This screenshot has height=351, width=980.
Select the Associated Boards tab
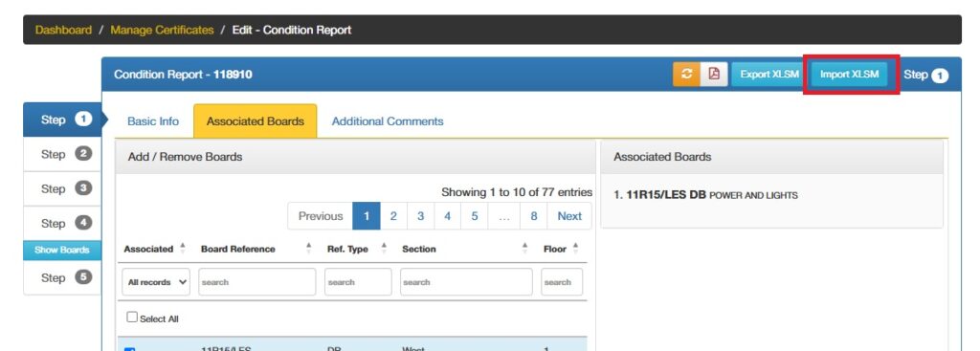pos(255,121)
